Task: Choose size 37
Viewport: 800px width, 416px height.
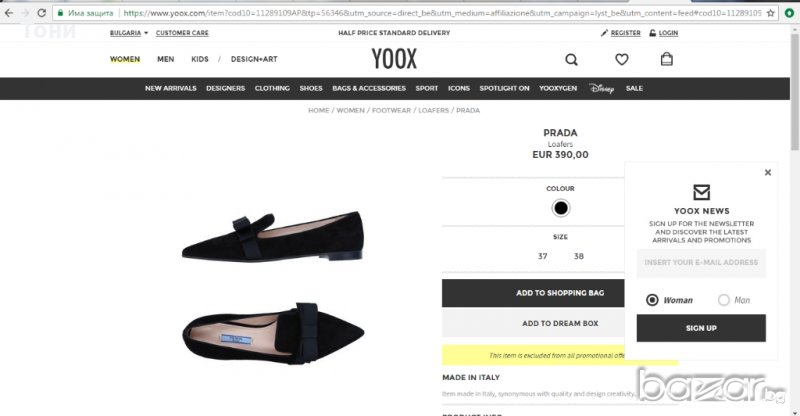Action: click(x=543, y=256)
